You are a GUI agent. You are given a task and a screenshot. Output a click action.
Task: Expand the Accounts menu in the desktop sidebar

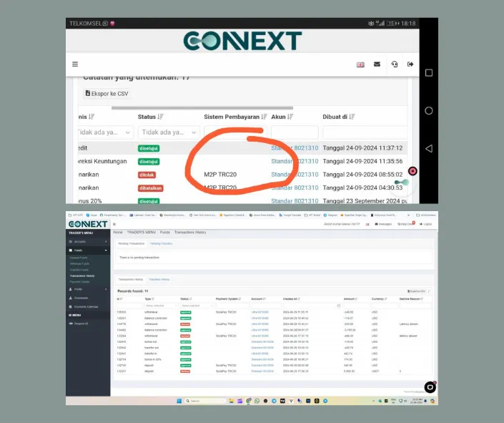88,241
